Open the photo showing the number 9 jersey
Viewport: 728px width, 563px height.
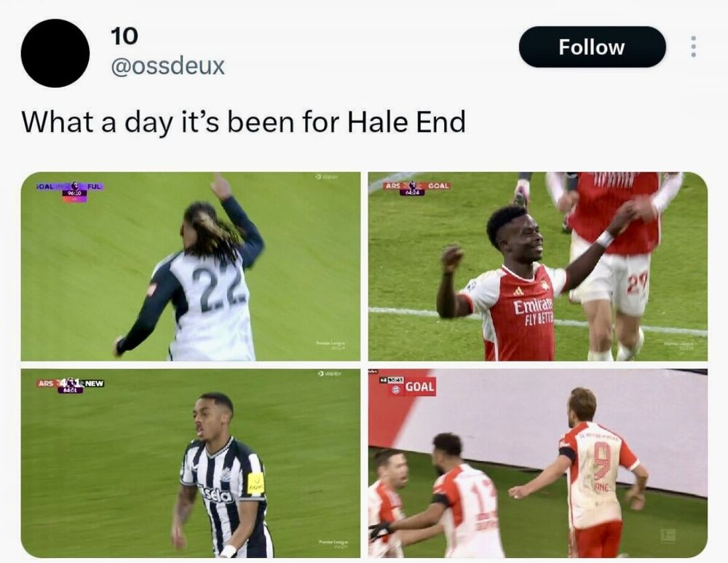[x=538, y=463]
